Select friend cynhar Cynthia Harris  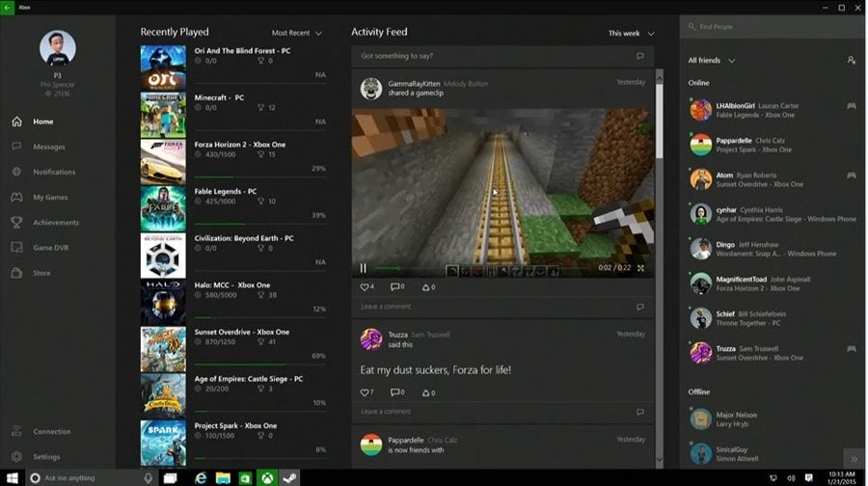pyautogui.click(x=773, y=214)
